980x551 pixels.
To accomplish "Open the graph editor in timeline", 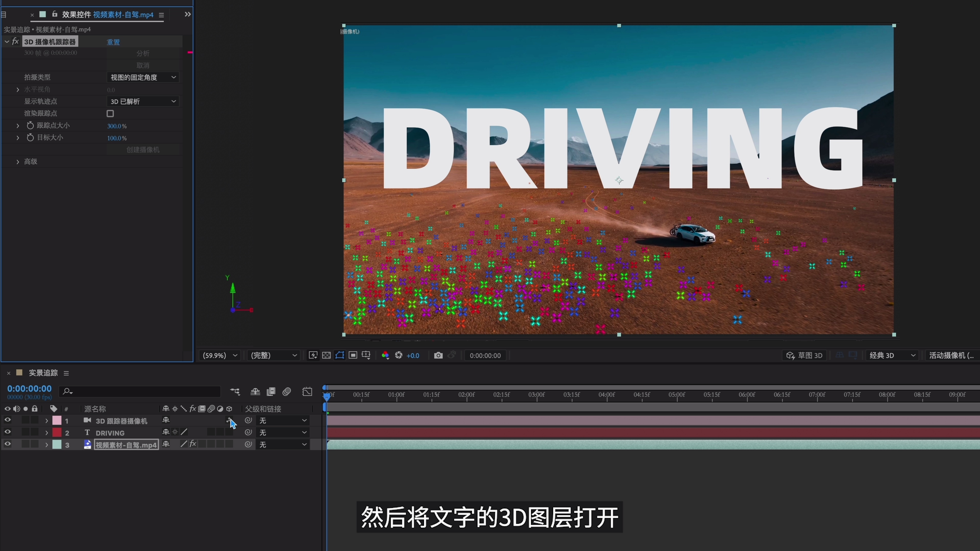I will [307, 391].
